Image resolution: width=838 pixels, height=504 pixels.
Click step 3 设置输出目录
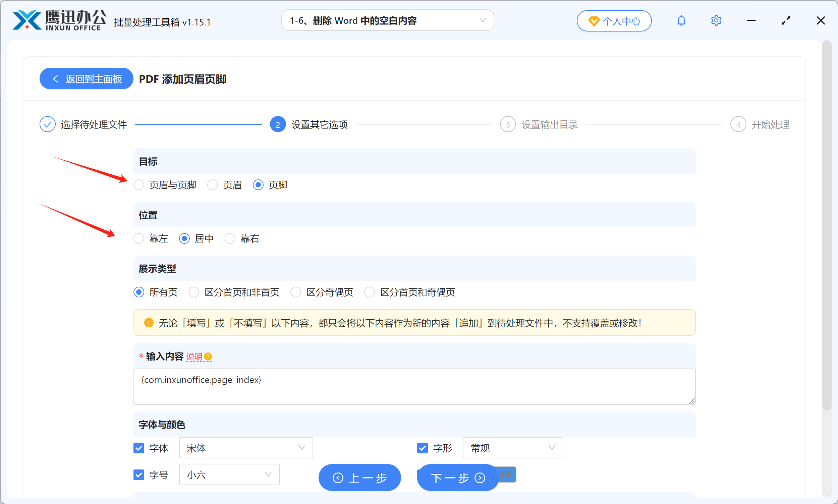click(x=539, y=125)
